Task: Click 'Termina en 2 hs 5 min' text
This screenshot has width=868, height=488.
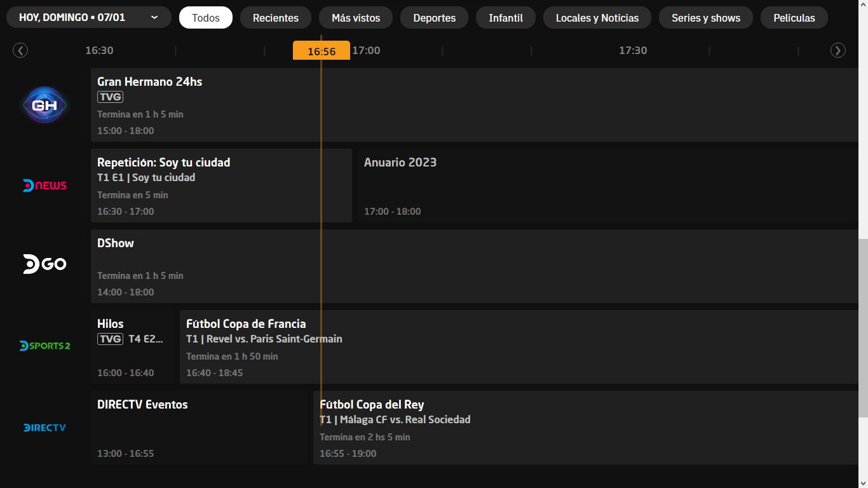Action: tap(365, 437)
